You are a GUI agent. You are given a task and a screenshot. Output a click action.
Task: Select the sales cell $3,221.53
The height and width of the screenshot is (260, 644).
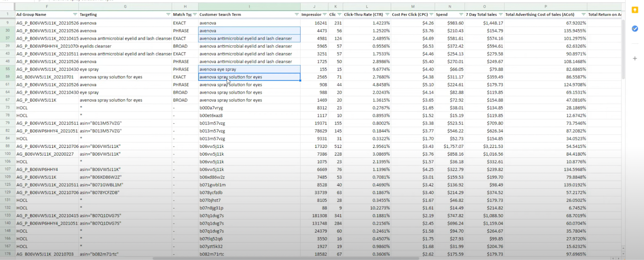click(x=485, y=146)
